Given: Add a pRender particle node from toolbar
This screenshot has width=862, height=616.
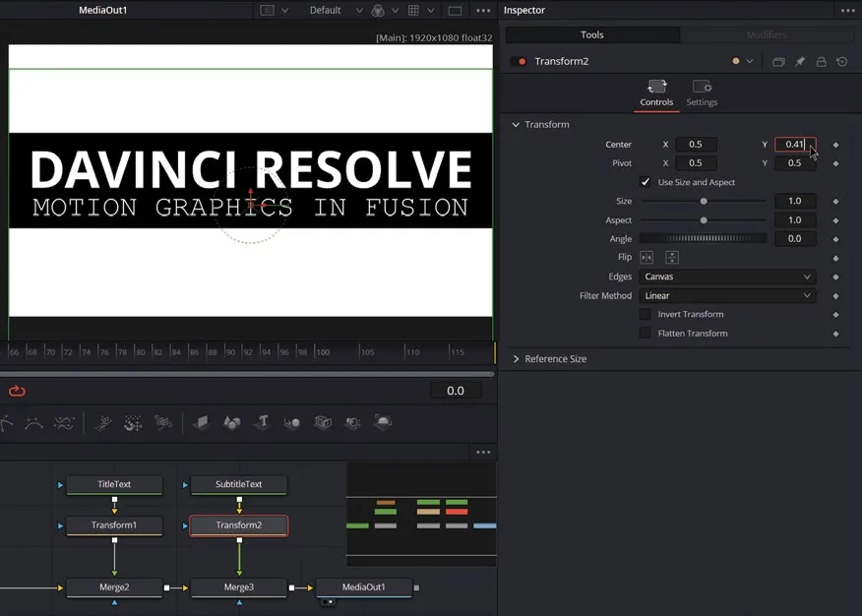Looking at the screenshot, I should (x=163, y=422).
